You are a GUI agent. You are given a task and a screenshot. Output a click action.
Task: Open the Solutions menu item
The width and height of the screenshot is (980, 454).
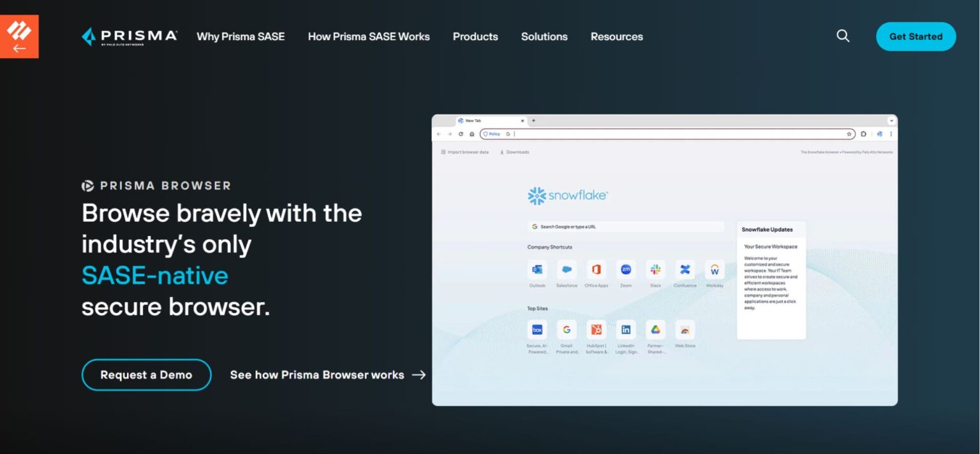[x=544, y=36]
